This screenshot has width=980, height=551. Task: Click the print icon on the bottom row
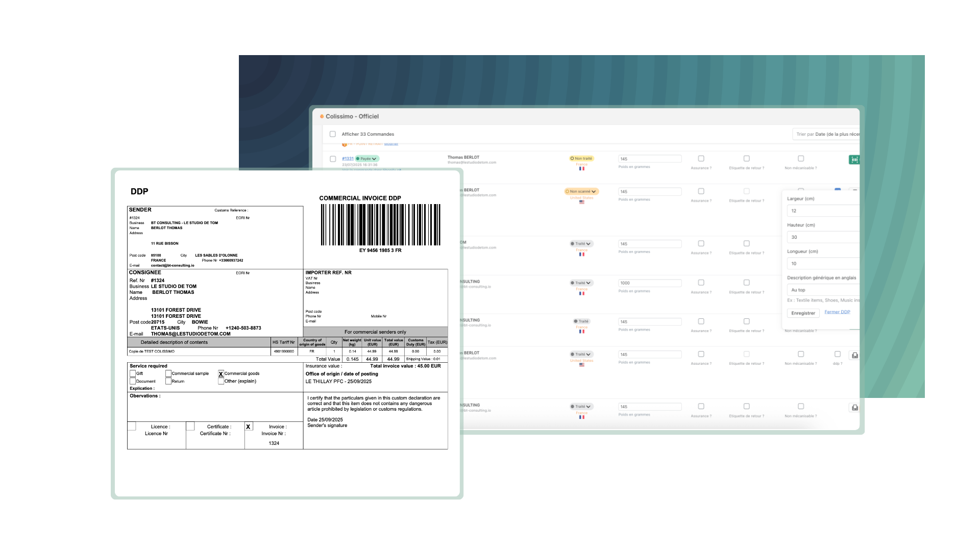point(855,408)
